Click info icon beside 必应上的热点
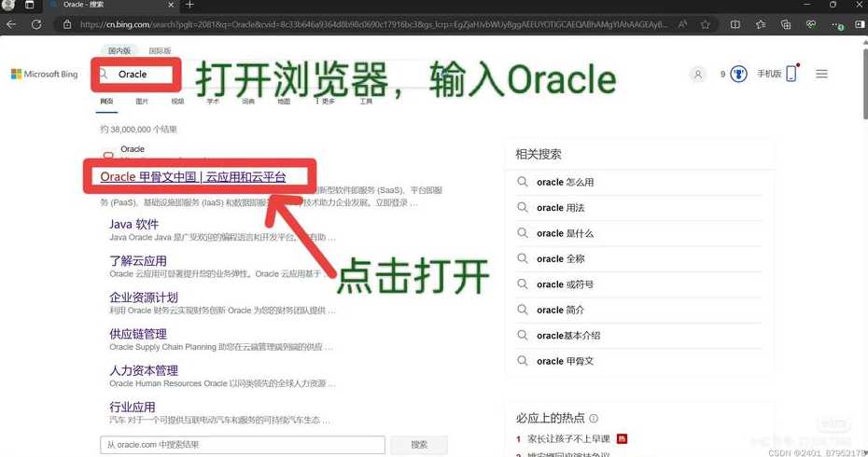The height and width of the screenshot is (457, 868). [594, 418]
